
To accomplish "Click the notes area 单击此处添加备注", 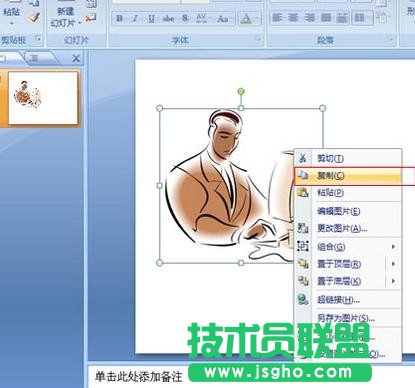I will 139,377.
